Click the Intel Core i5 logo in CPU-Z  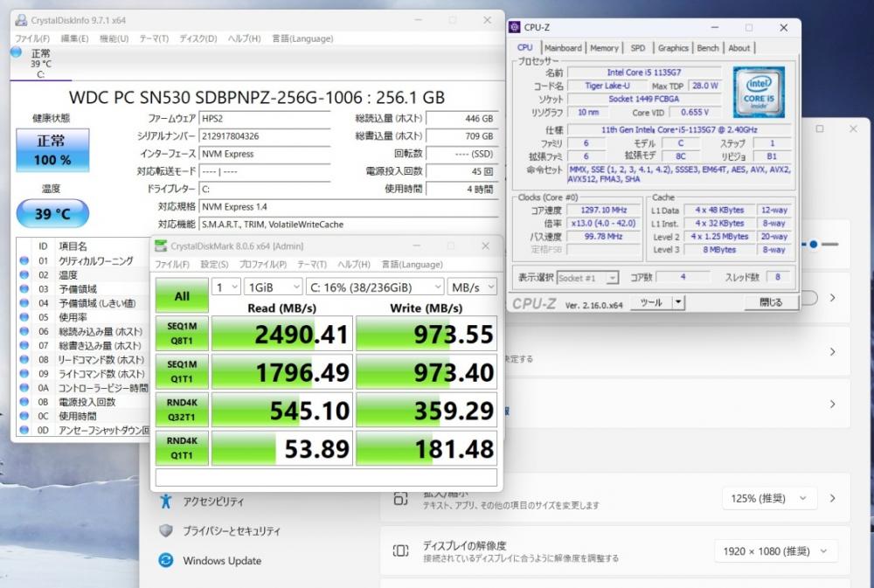coord(758,92)
